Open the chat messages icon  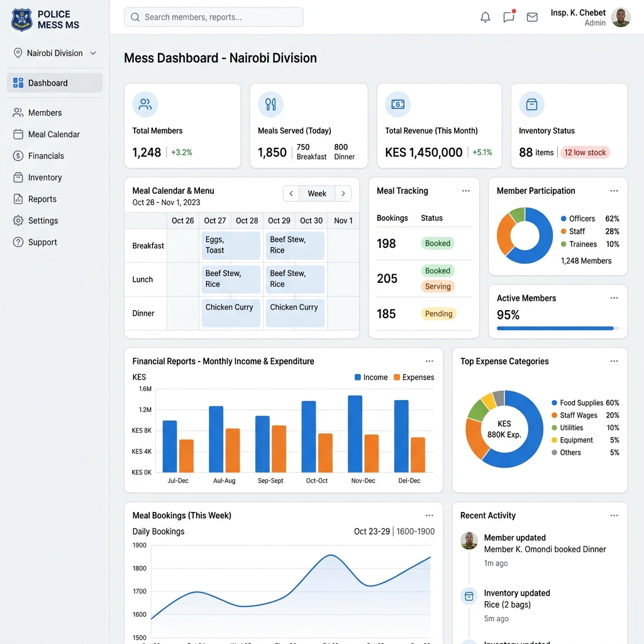[509, 16]
